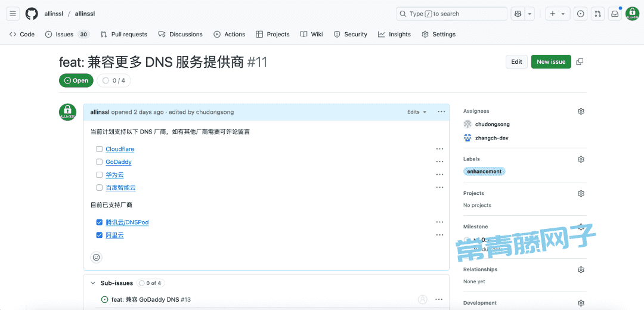Open sub-issue feat: 兼容 GoDaddy DNS #13
The height and width of the screenshot is (310, 644).
(151, 299)
